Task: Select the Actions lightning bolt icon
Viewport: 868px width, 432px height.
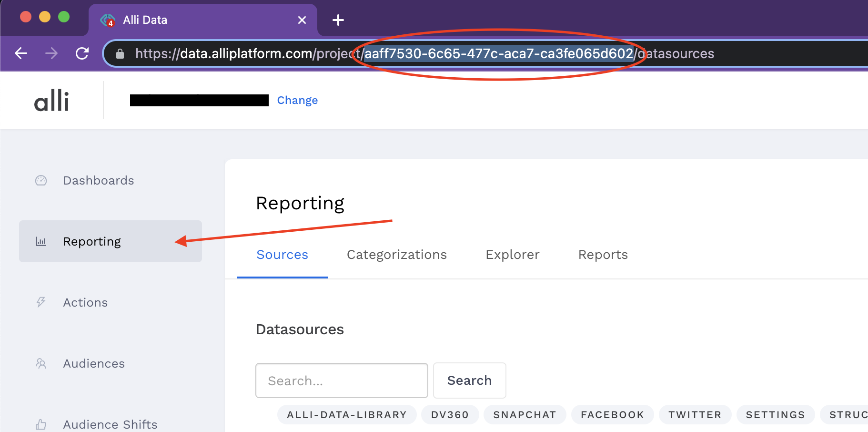Action: (x=41, y=302)
